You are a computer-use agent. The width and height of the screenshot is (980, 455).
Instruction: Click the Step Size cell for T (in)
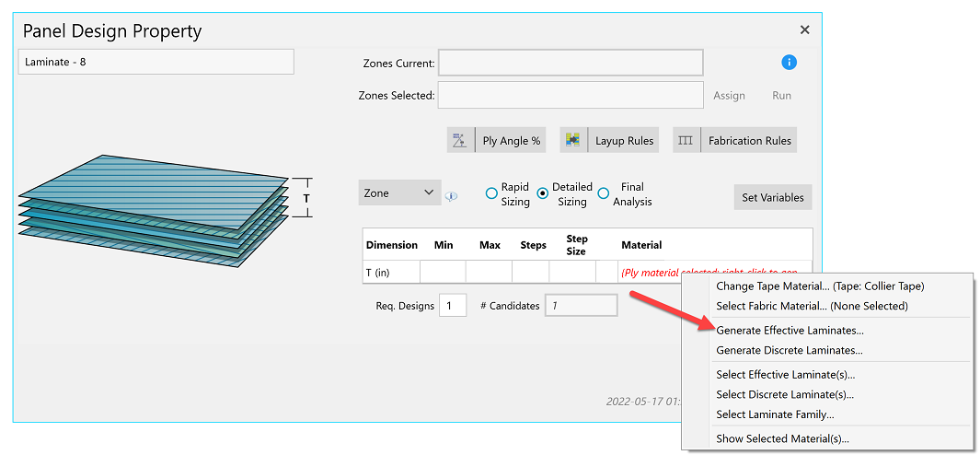point(573,273)
